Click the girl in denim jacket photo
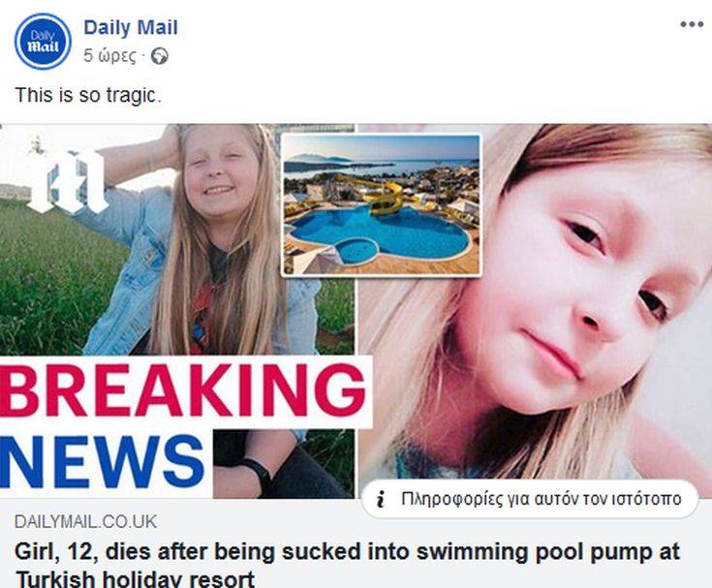Viewport: 712px width, 588px height. [x=177, y=240]
